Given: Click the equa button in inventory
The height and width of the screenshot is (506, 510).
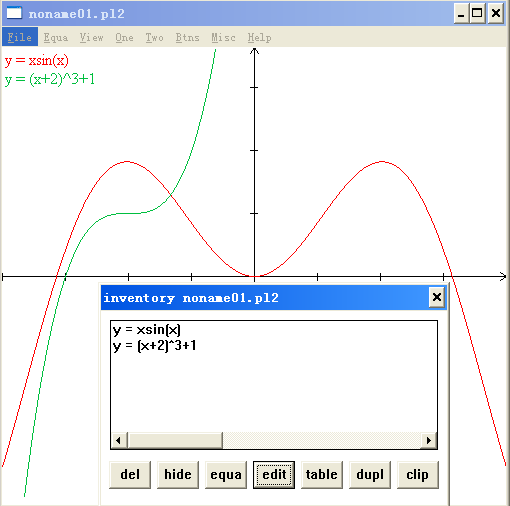Looking at the screenshot, I should pyautogui.click(x=226, y=475).
